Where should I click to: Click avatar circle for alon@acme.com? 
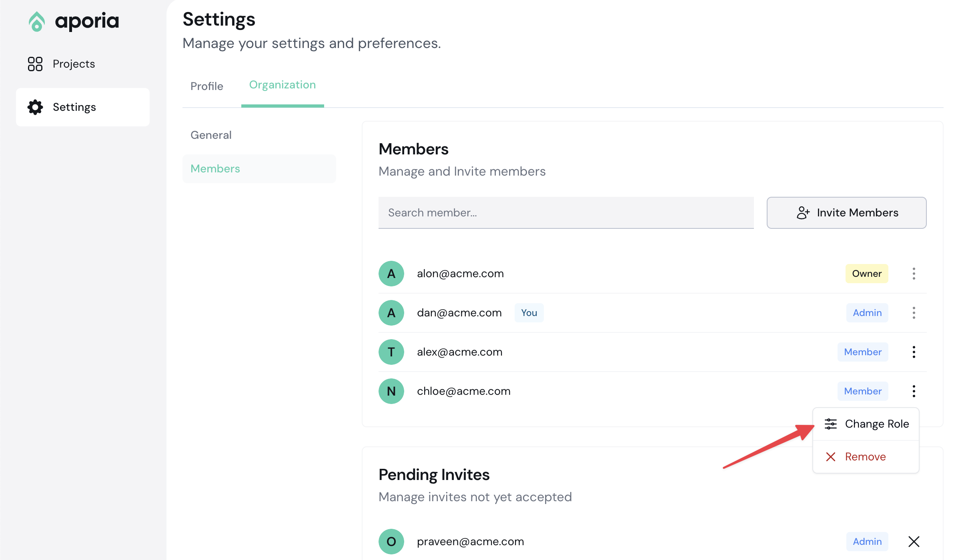(x=391, y=274)
